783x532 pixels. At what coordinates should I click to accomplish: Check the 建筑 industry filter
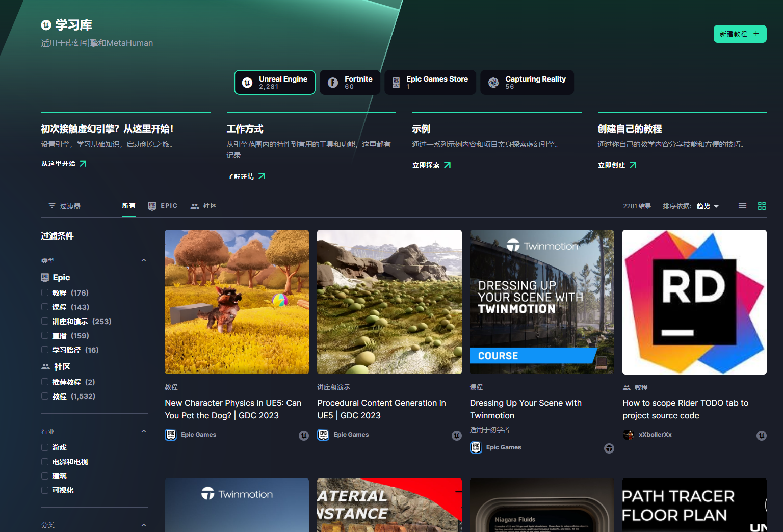click(x=45, y=476)
